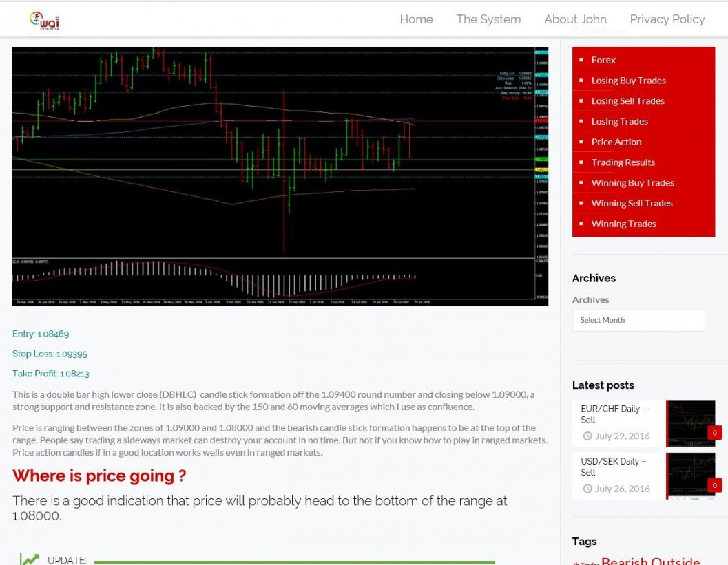
Task: Click the Latest posts sidebar heading
Action: coord(603,385)
